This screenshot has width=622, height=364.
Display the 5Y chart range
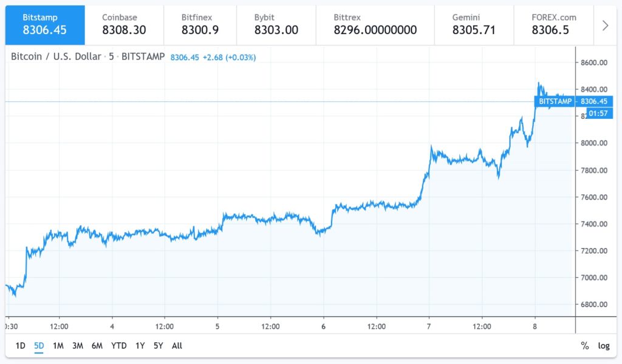click(159, 346)
